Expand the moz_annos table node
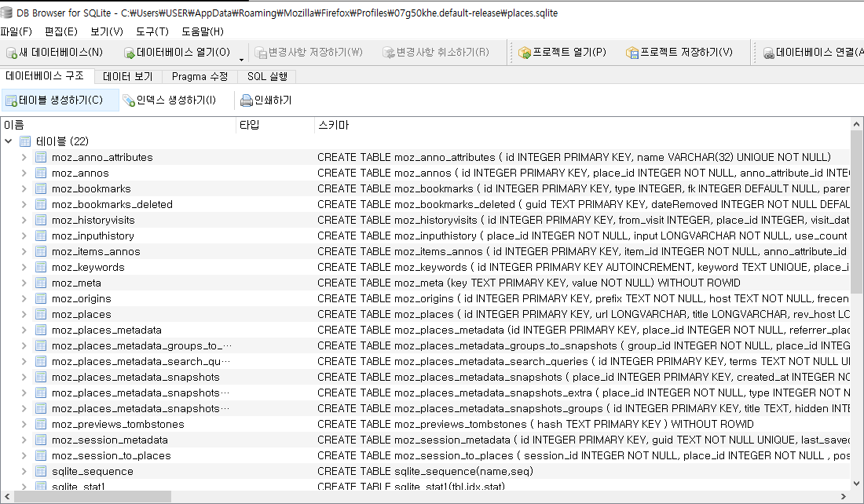 tap(24, 173)
